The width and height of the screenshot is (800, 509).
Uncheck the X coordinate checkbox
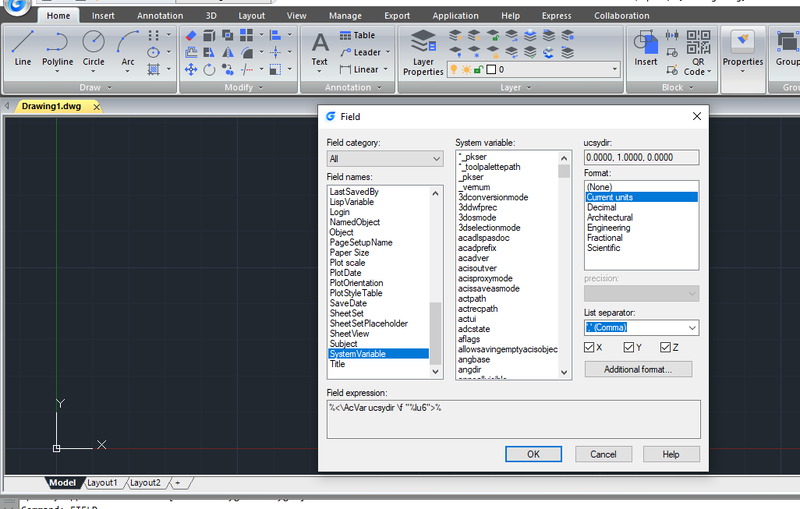590,347
